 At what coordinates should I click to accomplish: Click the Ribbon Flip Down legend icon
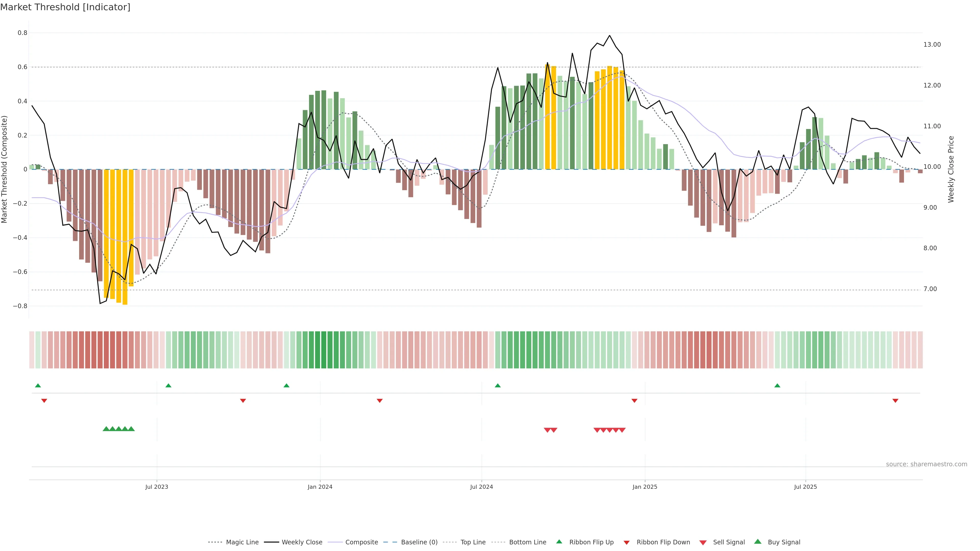[627, 543]
